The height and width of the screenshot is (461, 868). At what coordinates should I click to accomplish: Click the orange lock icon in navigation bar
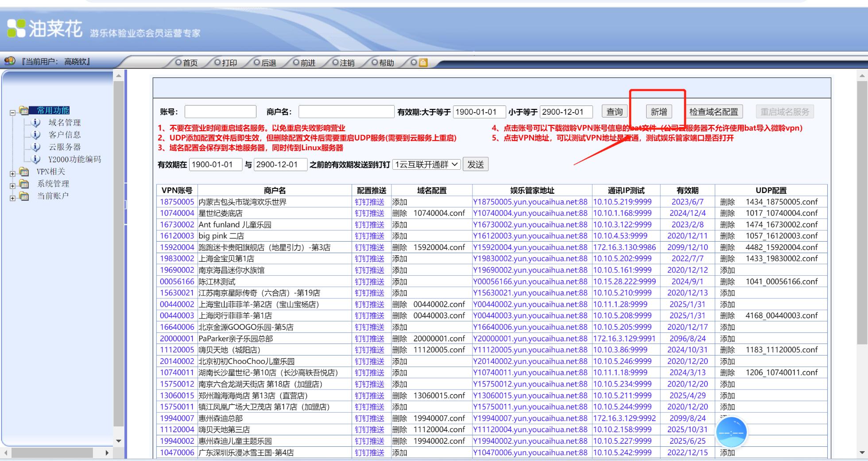[x=423, y=63]
